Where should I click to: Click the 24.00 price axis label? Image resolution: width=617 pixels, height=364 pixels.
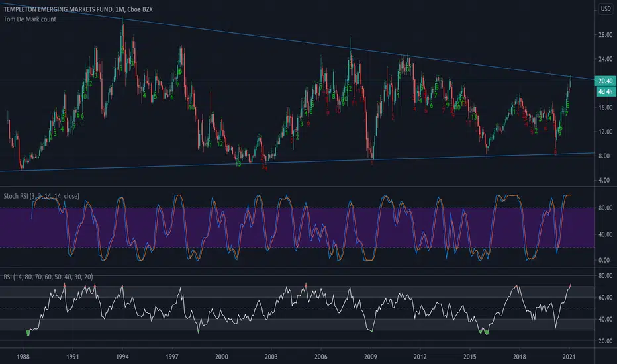pyautogui.click(x=605, y=59)
